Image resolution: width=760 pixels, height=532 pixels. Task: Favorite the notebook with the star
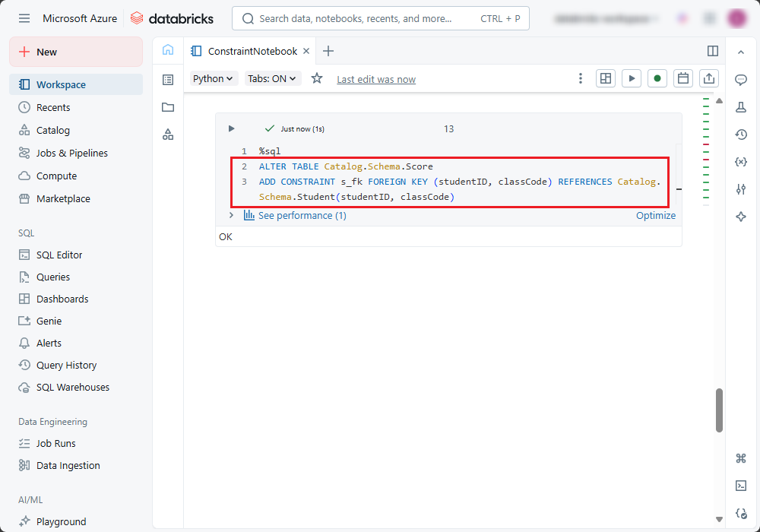pos(317,78)
